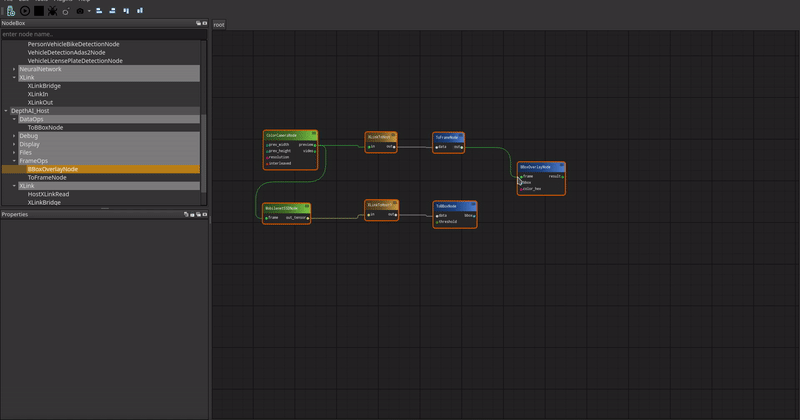This screenshot has width=800, height=420.
Task: Click the first toolbar icon beside the play button
Action: click(x=11, y=11)
